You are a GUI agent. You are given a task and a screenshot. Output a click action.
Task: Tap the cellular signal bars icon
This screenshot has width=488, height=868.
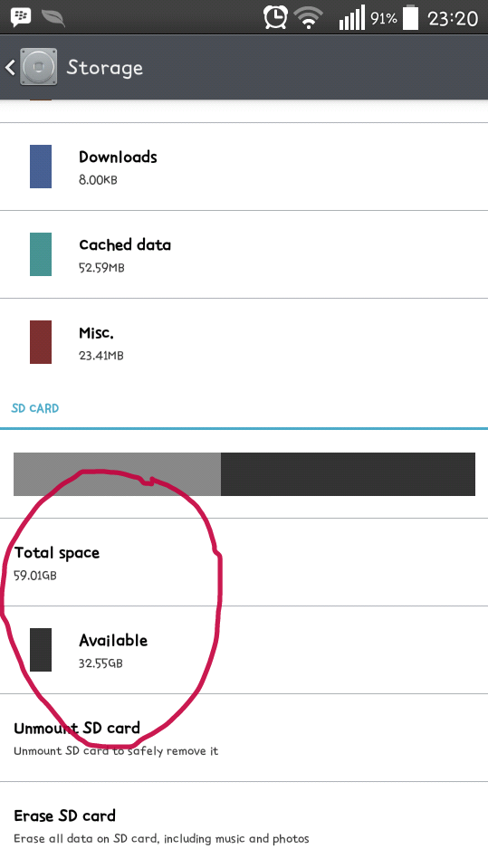[351, 18]
